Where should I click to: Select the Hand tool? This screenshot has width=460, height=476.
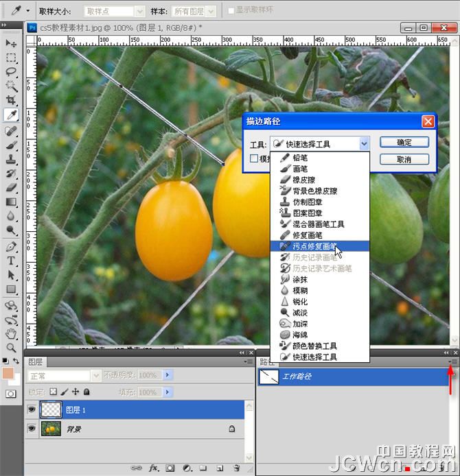click(11, 334)
